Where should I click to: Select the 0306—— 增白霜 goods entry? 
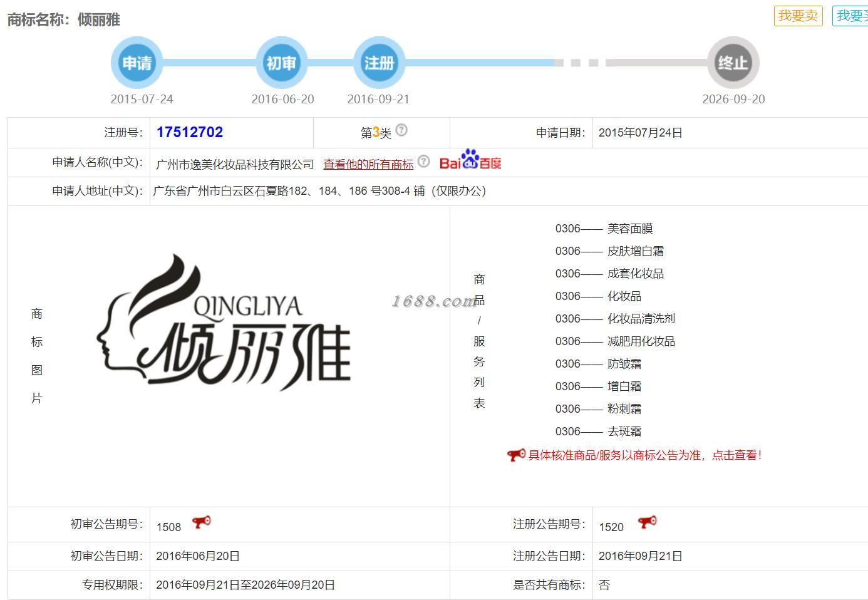(598, 386)
